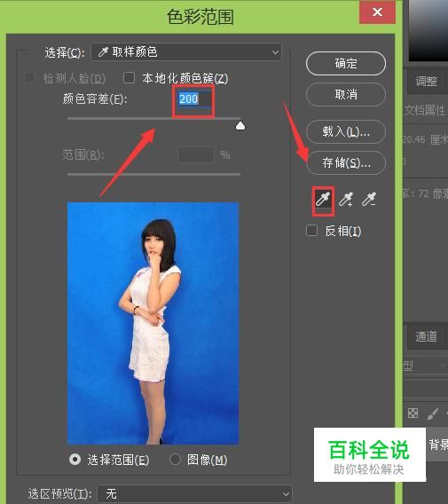The image size is (448, 504).
Task: Switch to the 调整 tab in background panel
Action: 426,81
